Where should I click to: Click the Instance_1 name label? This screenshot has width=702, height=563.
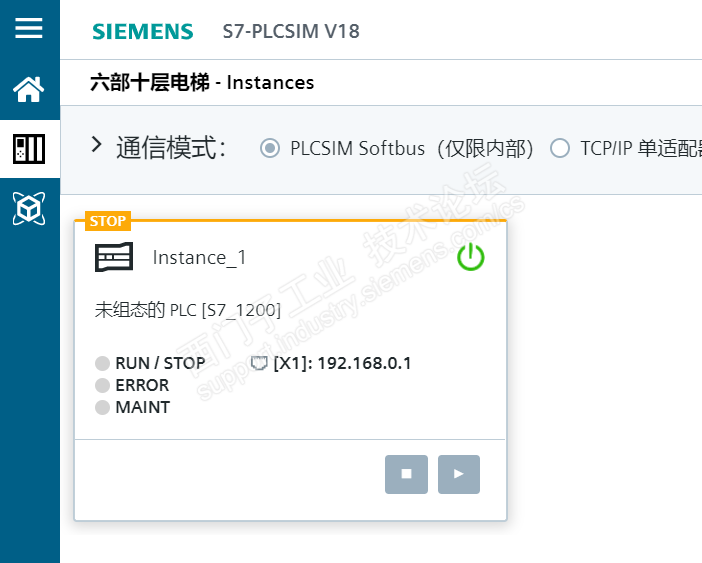click(199, 258)
